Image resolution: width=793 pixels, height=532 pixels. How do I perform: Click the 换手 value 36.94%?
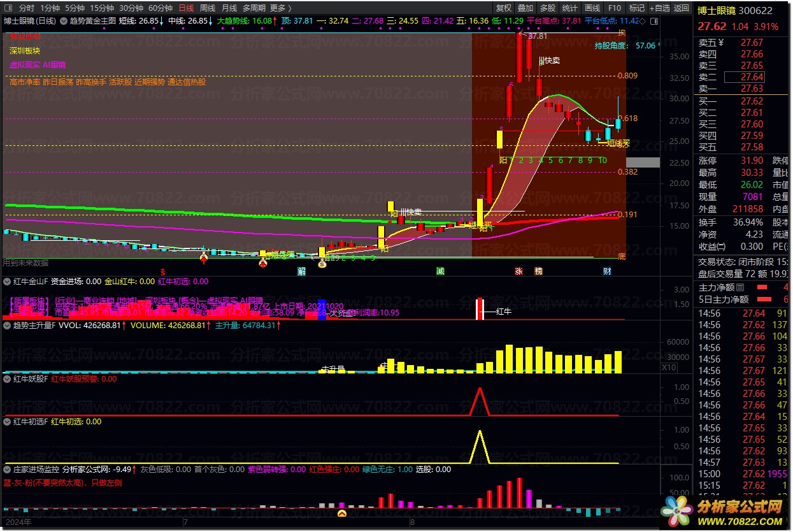[x=748, y=222]
